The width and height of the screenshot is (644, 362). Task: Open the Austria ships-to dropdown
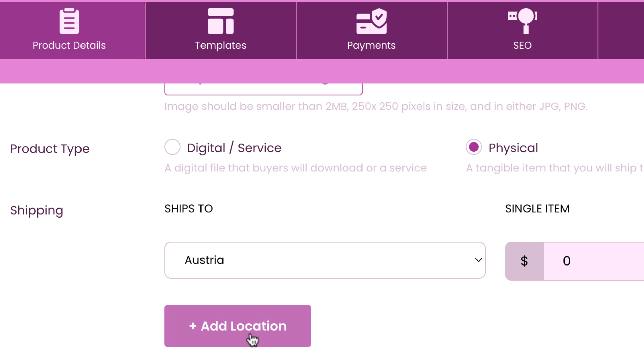(325, 260)
